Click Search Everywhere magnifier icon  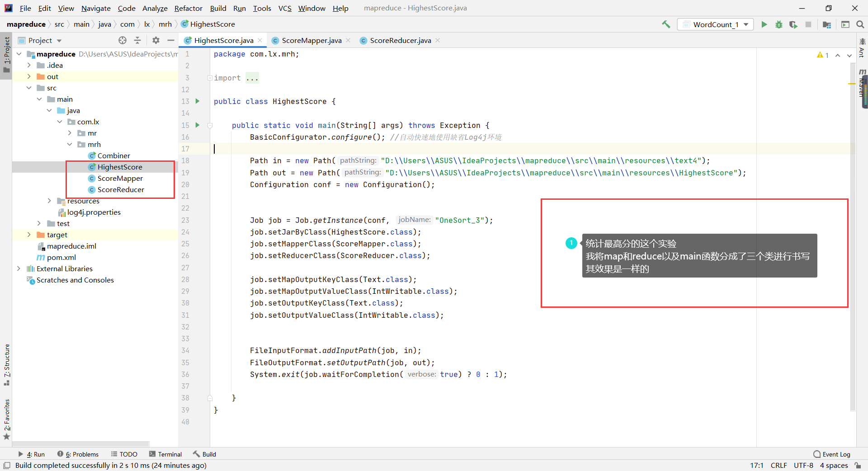pyautogui.click(x=860, y=24)
